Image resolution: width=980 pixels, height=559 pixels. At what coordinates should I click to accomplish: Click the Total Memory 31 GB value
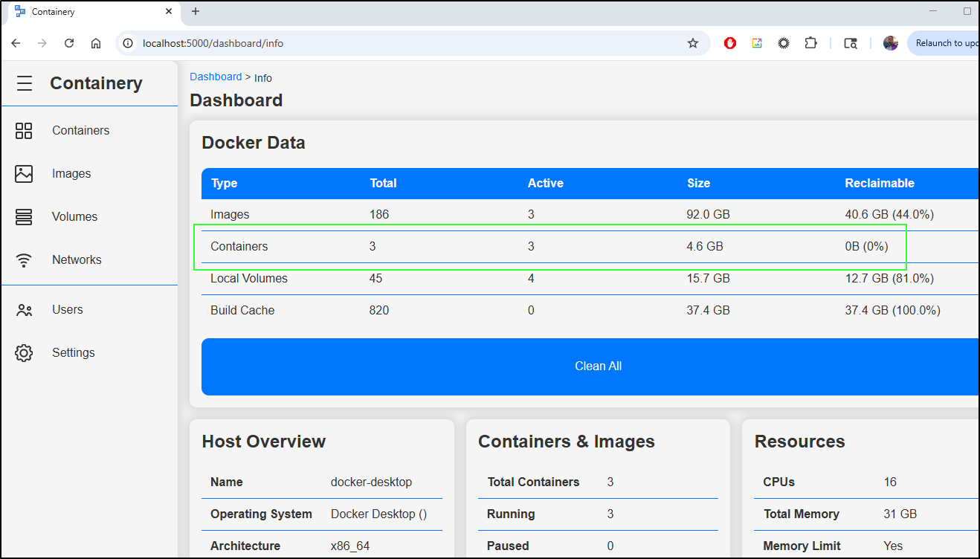[x=900, y=514]
